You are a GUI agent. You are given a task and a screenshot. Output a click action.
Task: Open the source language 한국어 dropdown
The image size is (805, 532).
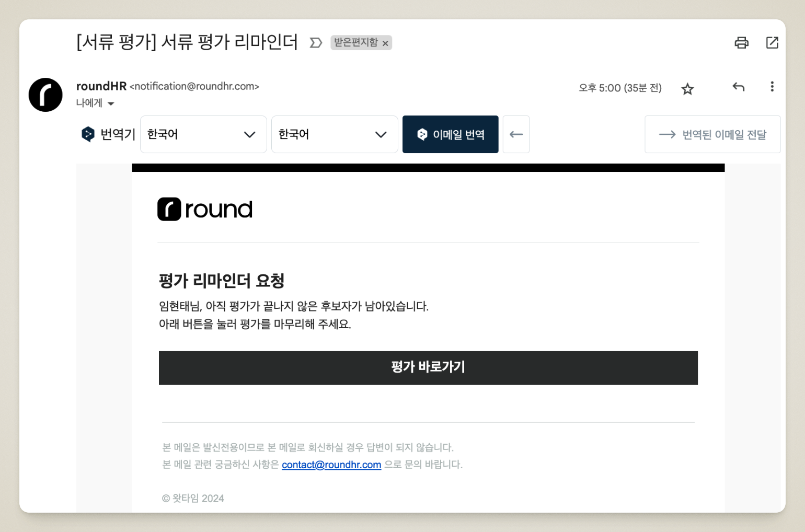click(x=203, y=134)
